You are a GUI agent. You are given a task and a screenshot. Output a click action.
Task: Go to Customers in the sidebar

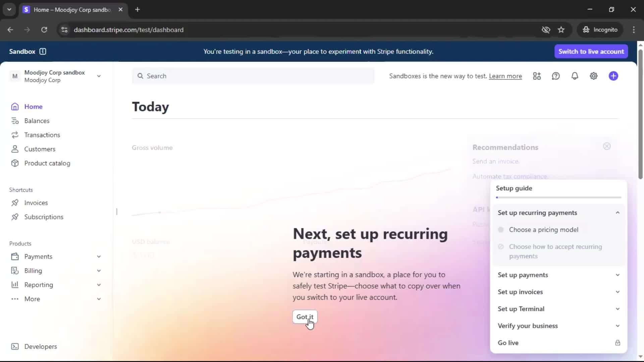(40, 149)
